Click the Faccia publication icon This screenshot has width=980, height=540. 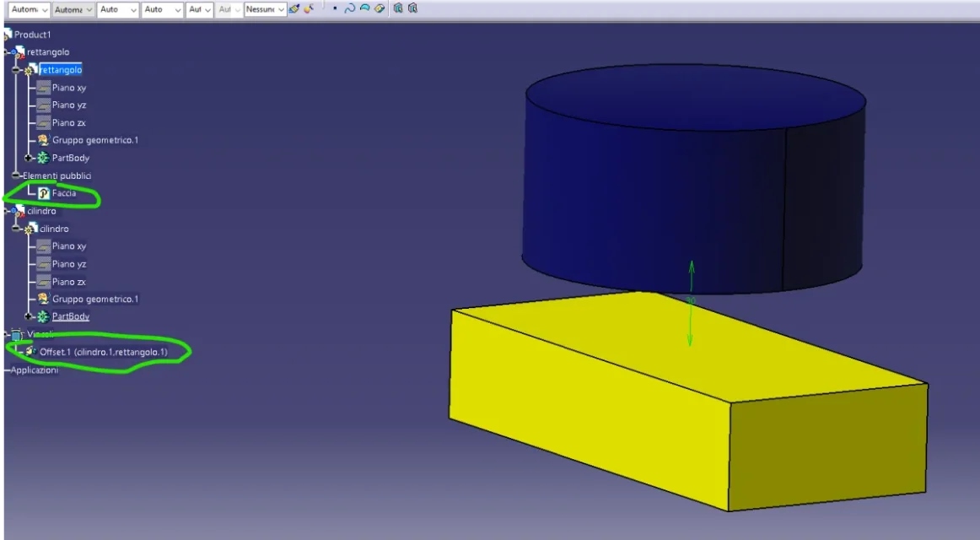(x=43, y=194)
